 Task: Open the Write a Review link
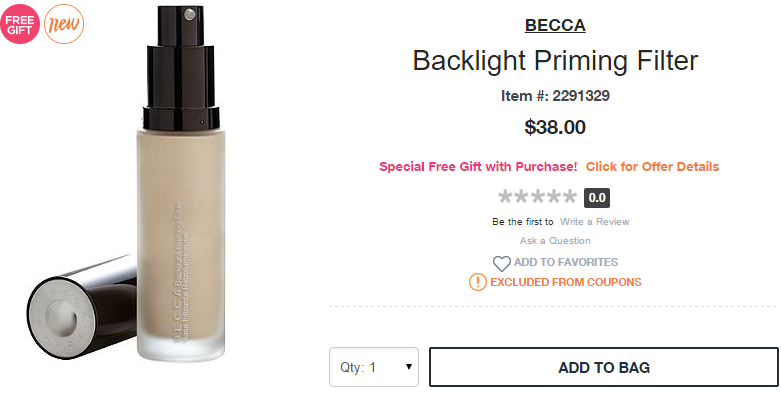click(x=595, y=222)
